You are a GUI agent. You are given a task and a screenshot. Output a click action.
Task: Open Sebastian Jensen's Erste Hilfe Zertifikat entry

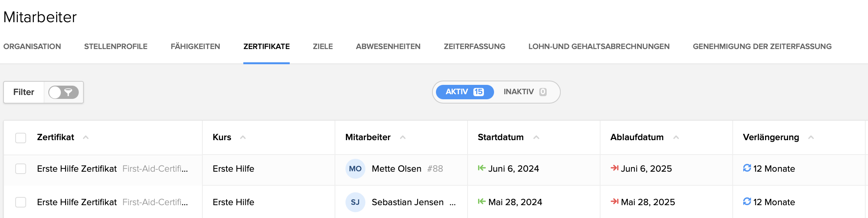point(77,202)
